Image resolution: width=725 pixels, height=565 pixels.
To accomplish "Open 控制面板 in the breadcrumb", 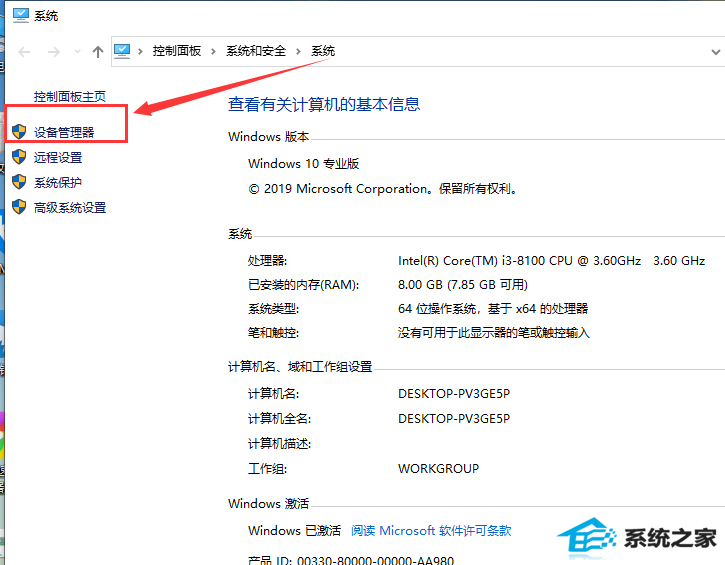I will (x=177, y=51).
